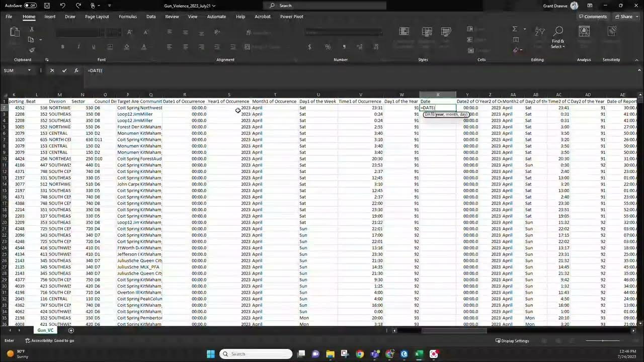Click the Percent Style icon
The height and width of the screenshot is (362, 644).
(x=328, y=47)
